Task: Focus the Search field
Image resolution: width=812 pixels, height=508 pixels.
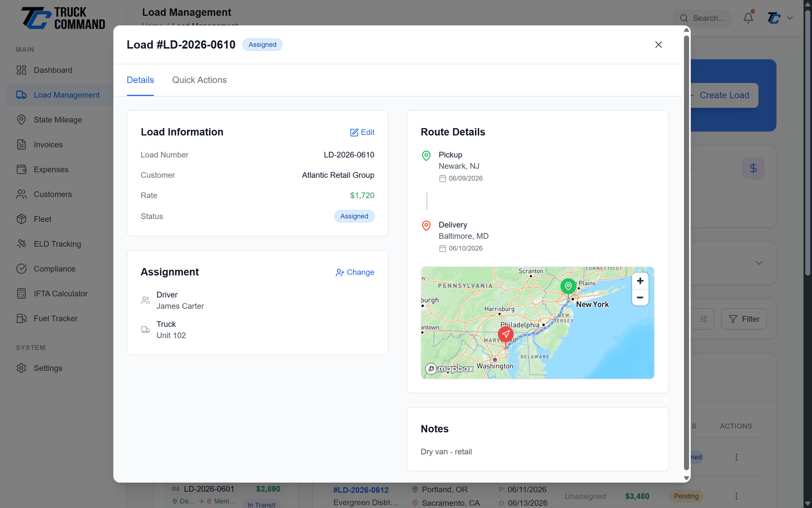Action: (702, 18)
